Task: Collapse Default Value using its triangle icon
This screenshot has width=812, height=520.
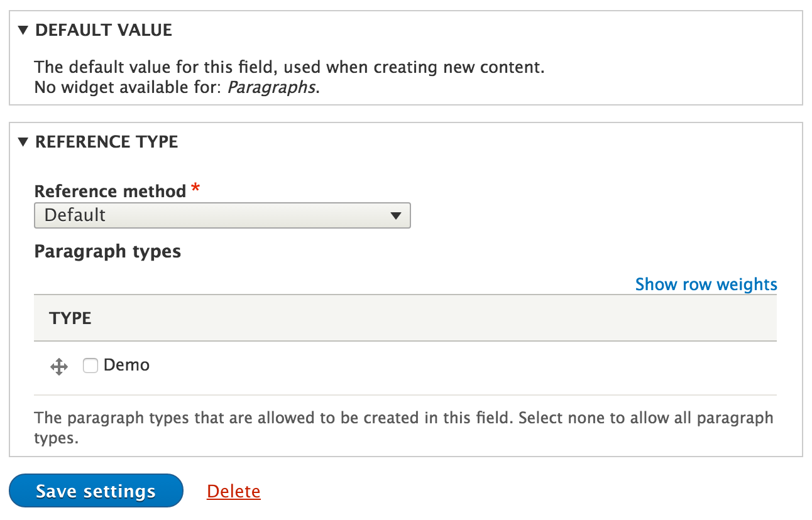Action: coord(23,30)
